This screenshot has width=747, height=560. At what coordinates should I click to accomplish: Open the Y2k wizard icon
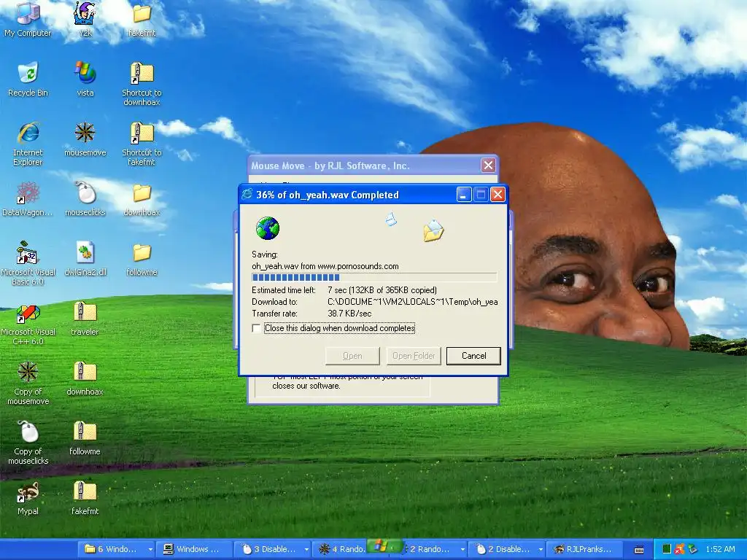pyautogui.click(x=85, y=20)
